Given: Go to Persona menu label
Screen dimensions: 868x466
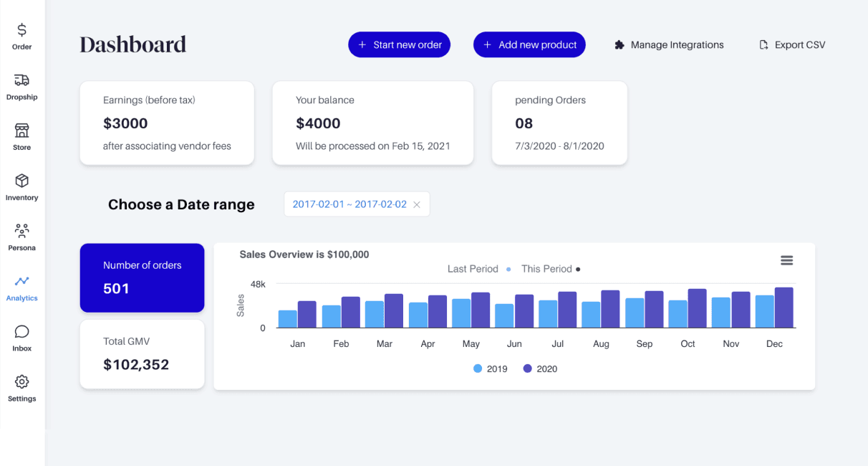Looking at the screenshot, I should click(22, 247).
